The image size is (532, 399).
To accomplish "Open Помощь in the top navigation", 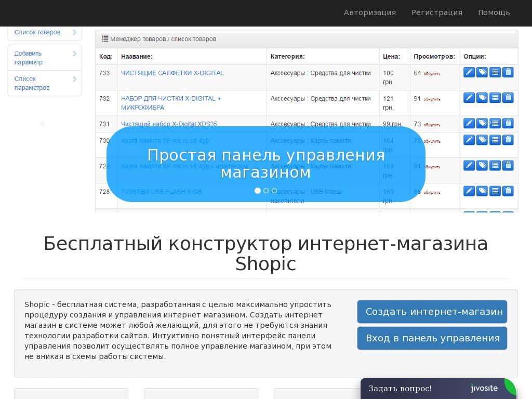I will (494, 12).
